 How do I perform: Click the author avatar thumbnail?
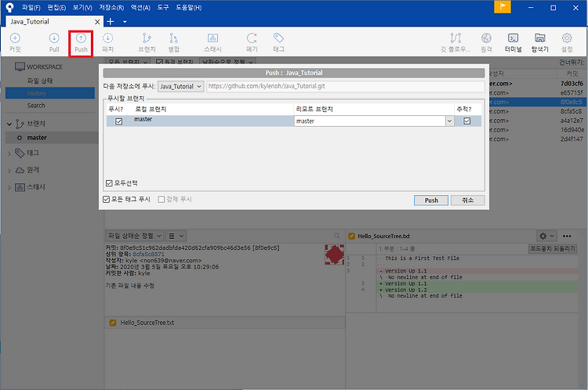pos(334,255)
